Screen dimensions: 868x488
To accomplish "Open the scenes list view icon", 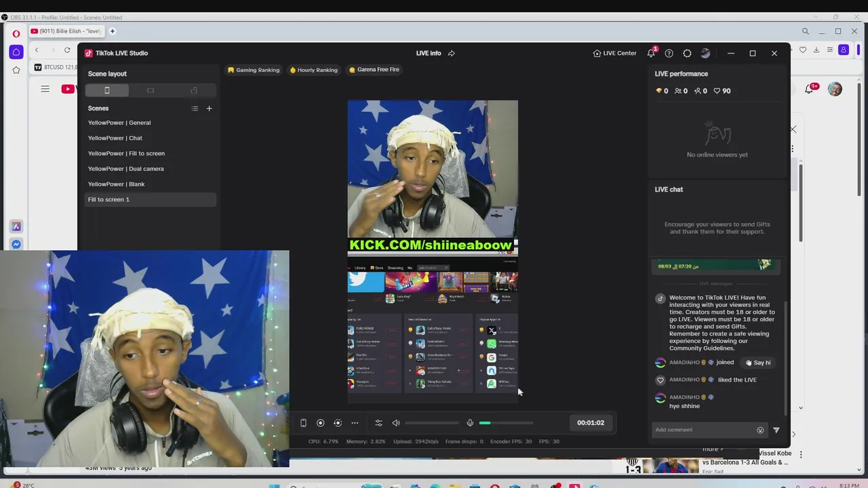I will click(x=195, y=108).
